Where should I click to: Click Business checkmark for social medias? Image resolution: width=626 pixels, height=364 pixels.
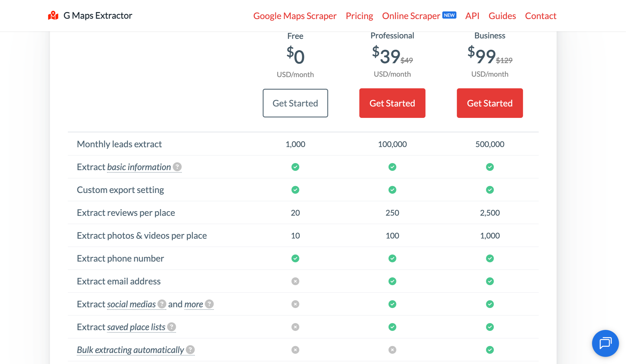point(490,304)
